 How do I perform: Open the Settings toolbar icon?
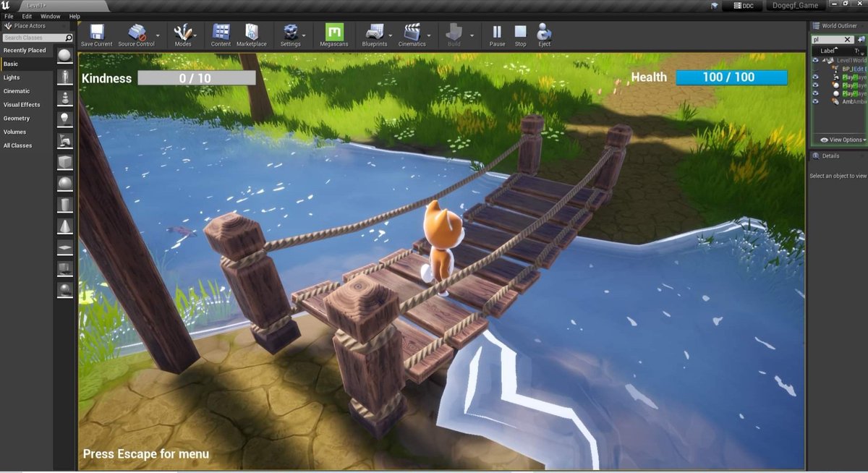pos(290,31)
